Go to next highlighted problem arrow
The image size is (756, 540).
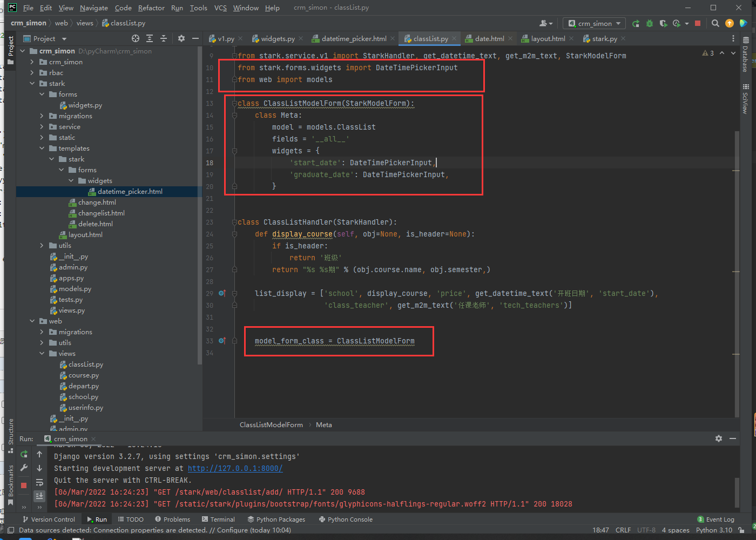733,53
